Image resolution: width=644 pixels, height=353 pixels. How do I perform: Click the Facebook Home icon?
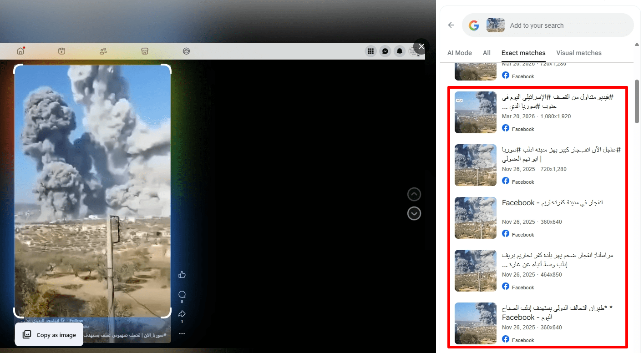(20, 51)
